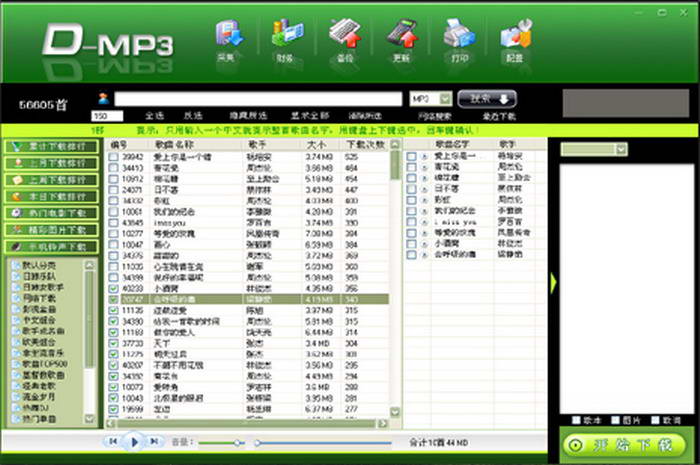700x465 pixels.
Task: Click folder icon of 歌曲TOP500 category
Action: point(16,364)
